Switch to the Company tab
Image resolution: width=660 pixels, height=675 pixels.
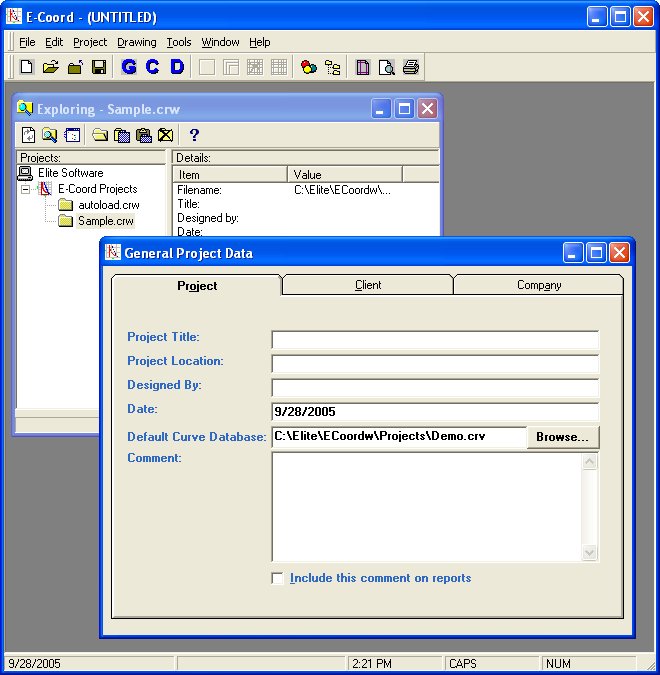coord(539,285)
